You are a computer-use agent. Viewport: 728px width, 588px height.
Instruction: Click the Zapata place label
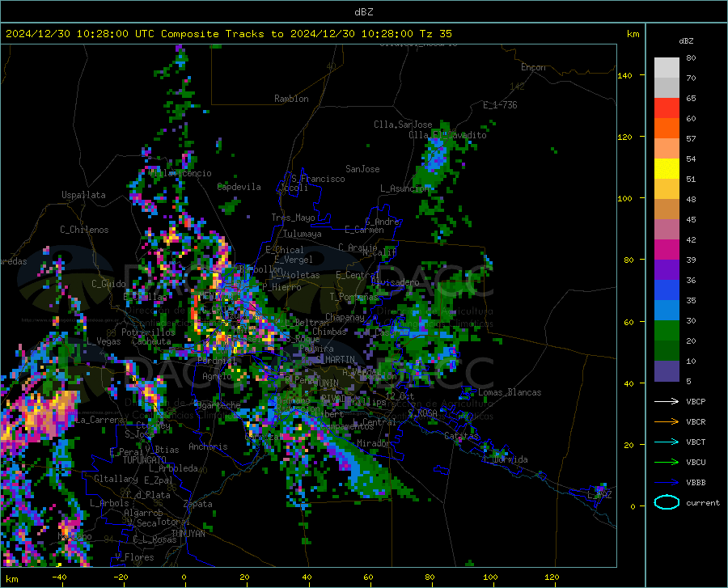point(198,504)
